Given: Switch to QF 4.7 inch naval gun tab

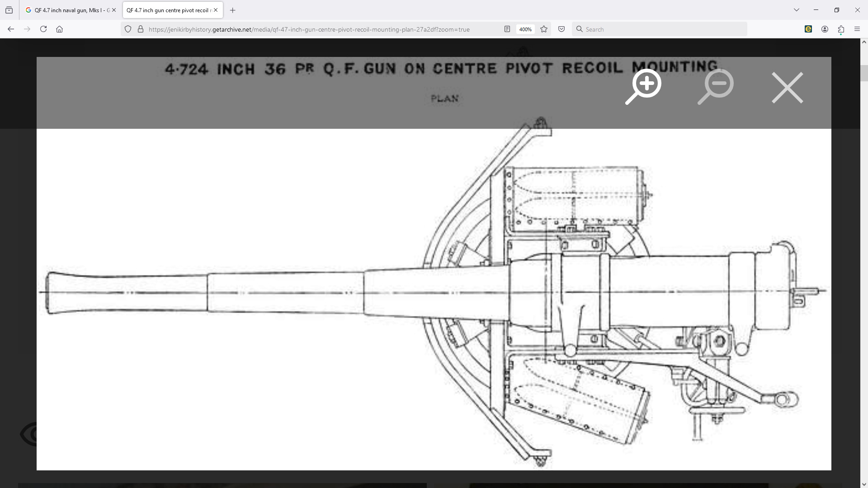Looking at the screenshot, I should click(68, 10).
